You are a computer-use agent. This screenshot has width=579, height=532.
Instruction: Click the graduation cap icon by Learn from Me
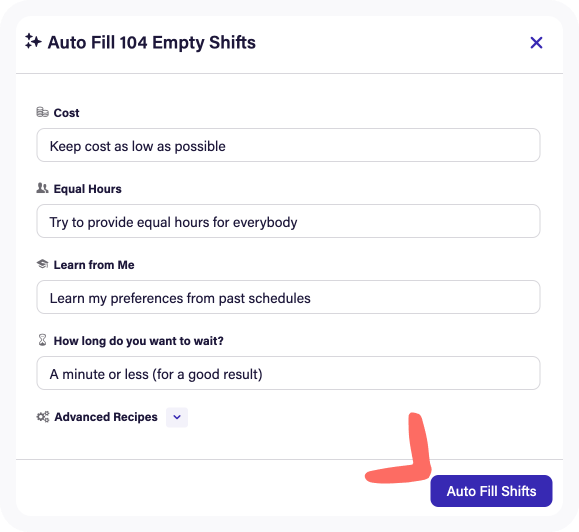[x=42, y=264]
